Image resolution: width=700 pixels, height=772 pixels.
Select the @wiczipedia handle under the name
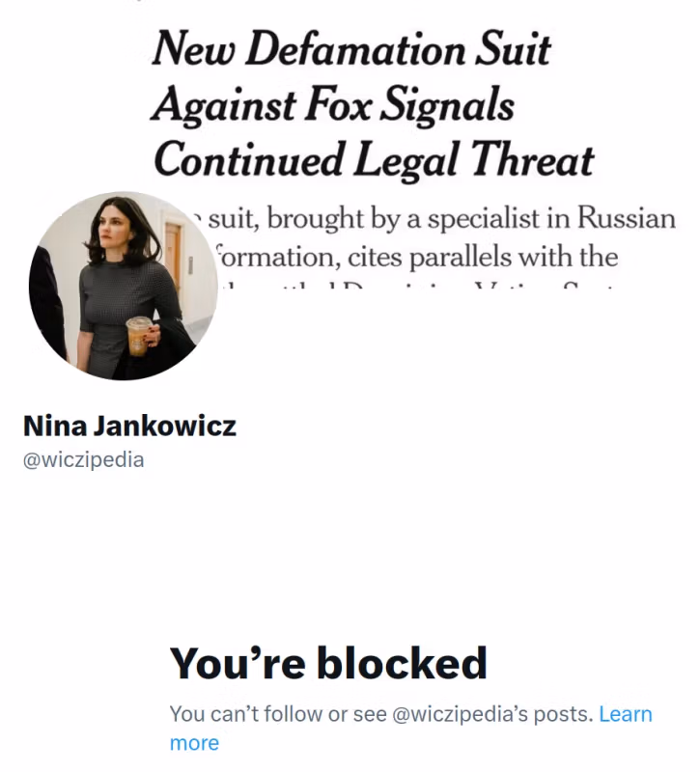pos(83,459)
